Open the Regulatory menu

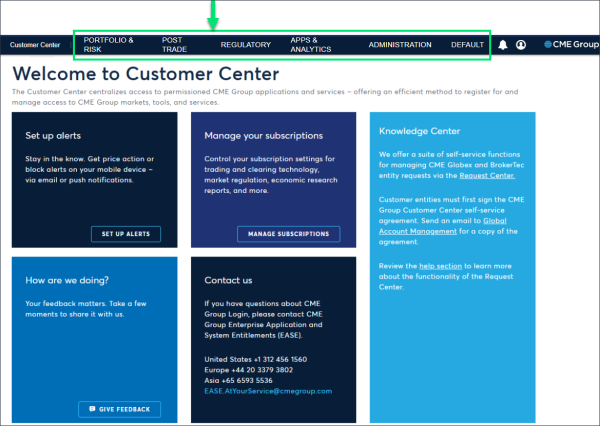[245, 45]
